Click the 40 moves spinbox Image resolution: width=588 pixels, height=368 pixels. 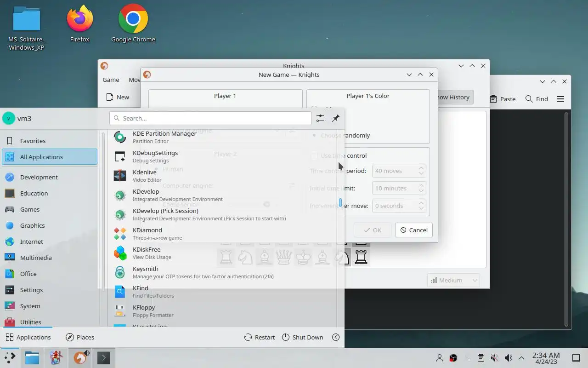pos(399,171)
